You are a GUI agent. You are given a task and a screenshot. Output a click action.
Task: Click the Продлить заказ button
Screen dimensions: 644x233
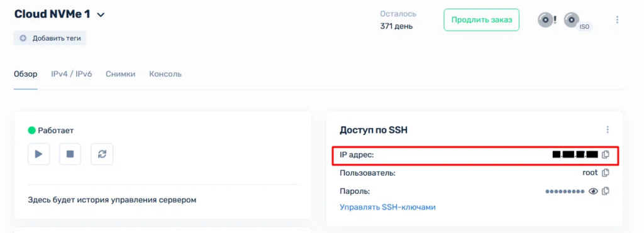pyautogui.click(x=481, y=19)
